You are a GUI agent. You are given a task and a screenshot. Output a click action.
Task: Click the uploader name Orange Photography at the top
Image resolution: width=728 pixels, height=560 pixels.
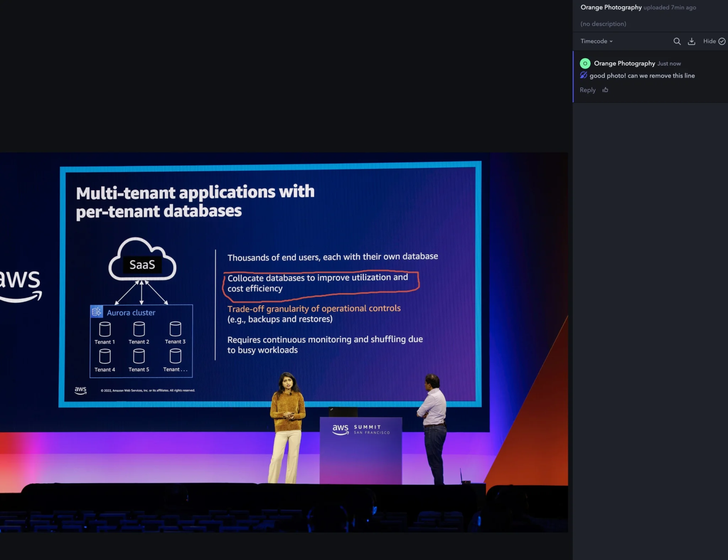pyautogui.click(x=611, y=7)
